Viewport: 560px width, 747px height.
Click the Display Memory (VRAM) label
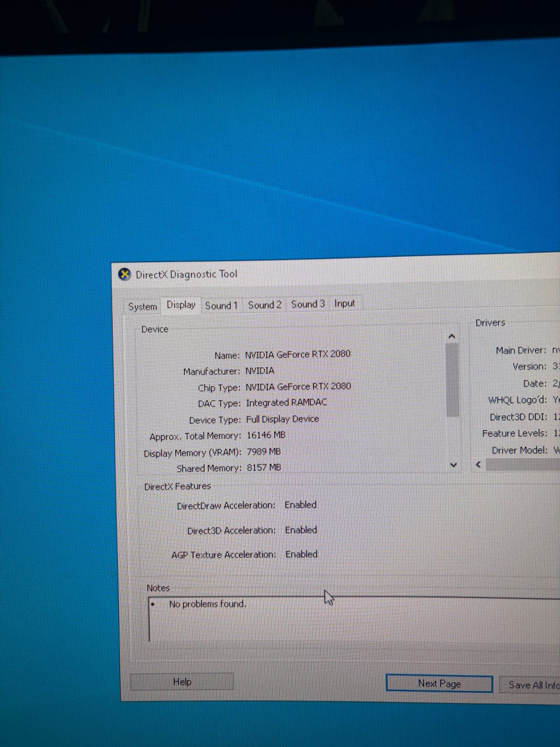tap(192, 453)
